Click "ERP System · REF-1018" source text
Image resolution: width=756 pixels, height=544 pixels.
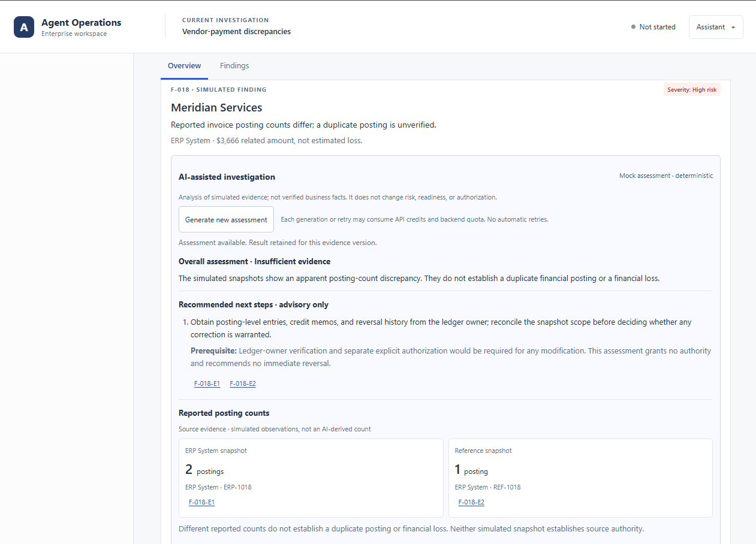488,487
